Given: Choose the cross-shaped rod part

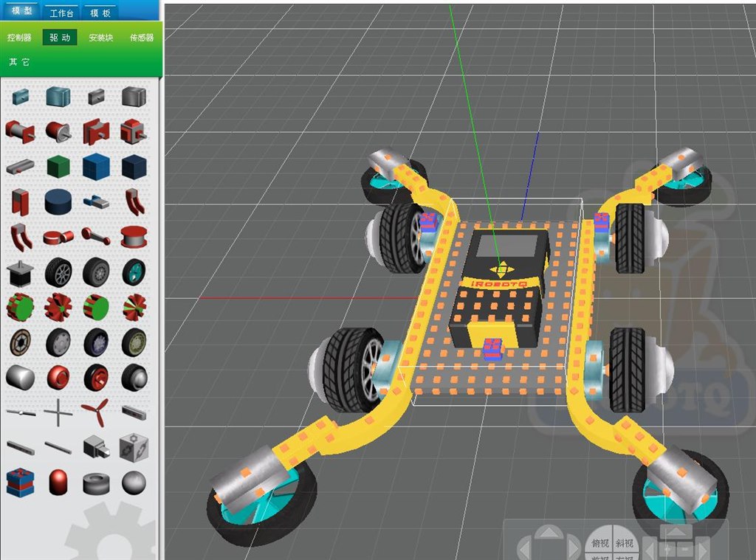Looking at the screenshot, I should click(58, 412).
